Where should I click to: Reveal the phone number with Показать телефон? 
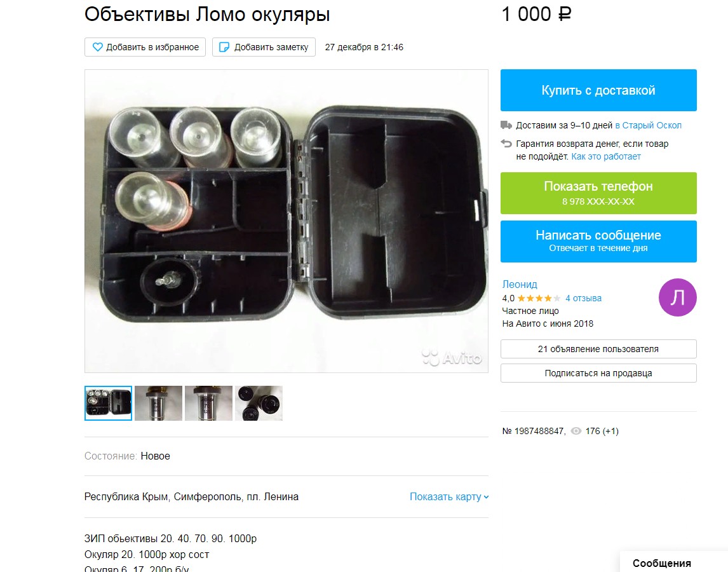(x=598, y=193)
